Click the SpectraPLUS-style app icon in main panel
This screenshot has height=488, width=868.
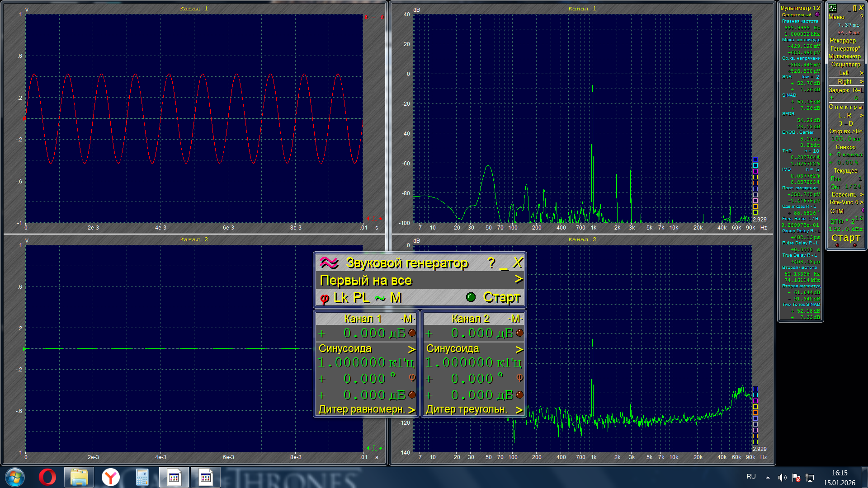(833, 8)
